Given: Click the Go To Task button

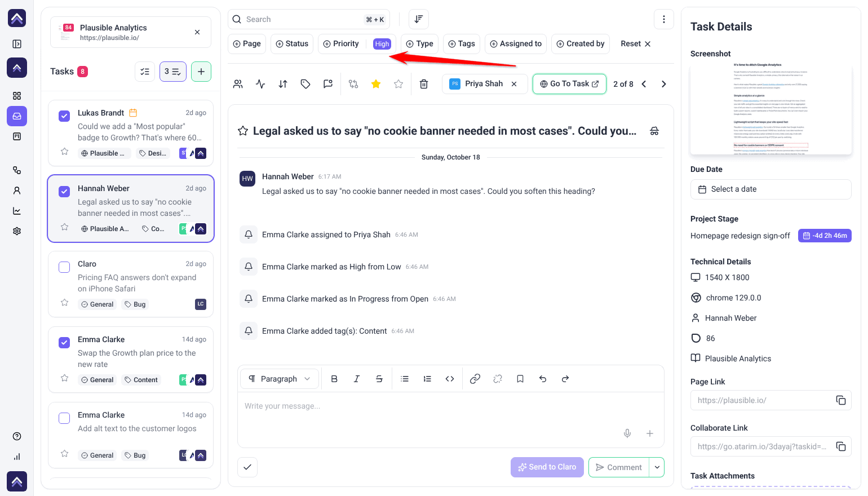Looking at the screenshot, I should (x=569, y=84).
